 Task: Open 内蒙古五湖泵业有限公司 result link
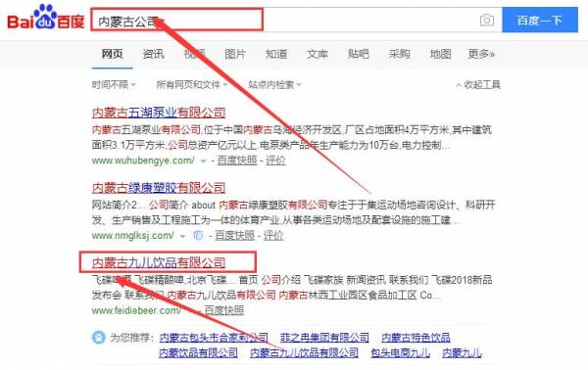coord(159,113)
